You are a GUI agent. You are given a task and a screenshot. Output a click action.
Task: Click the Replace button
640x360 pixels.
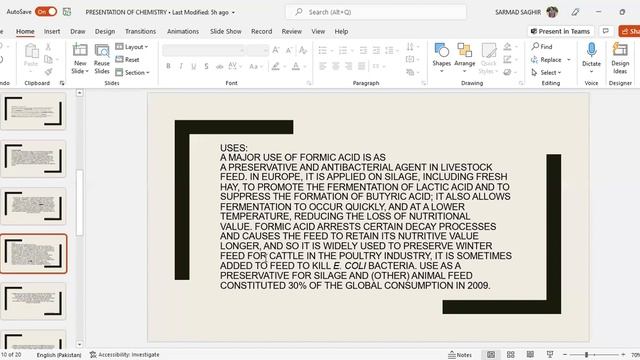tap(547, 60)
